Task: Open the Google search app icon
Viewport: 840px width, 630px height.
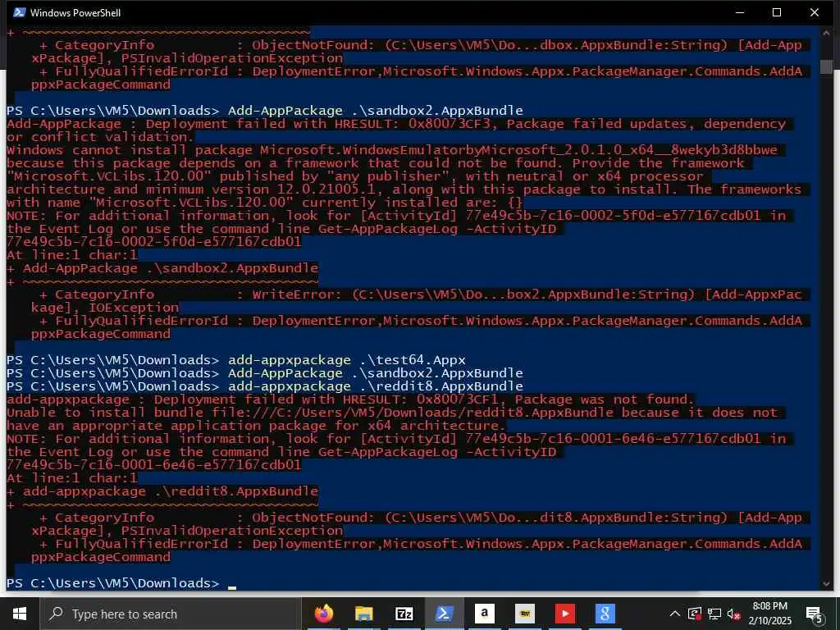Action: [x=605, y=614]
